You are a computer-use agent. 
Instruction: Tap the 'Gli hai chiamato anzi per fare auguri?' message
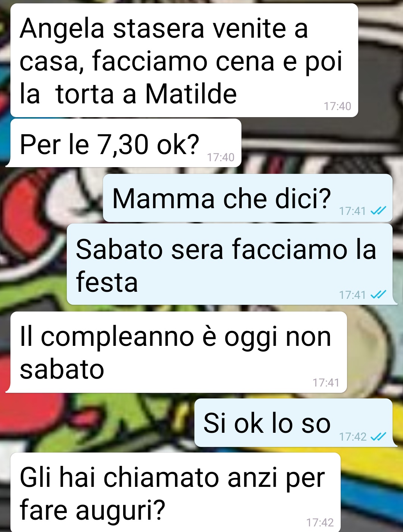(x=175, y=492)
